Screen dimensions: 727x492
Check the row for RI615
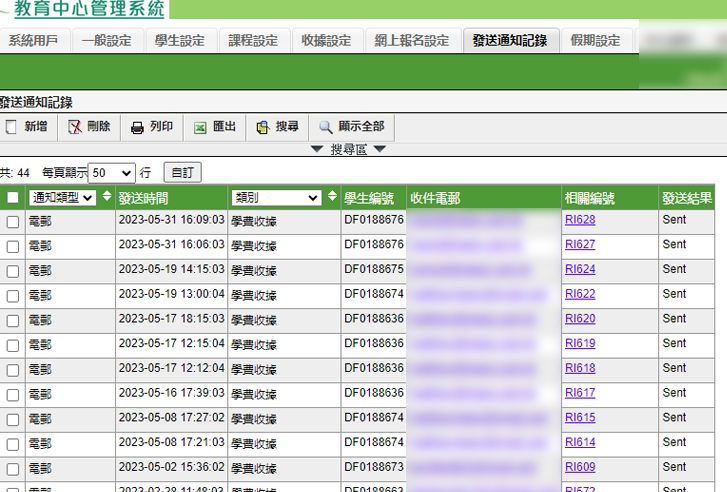pos(13,420)
